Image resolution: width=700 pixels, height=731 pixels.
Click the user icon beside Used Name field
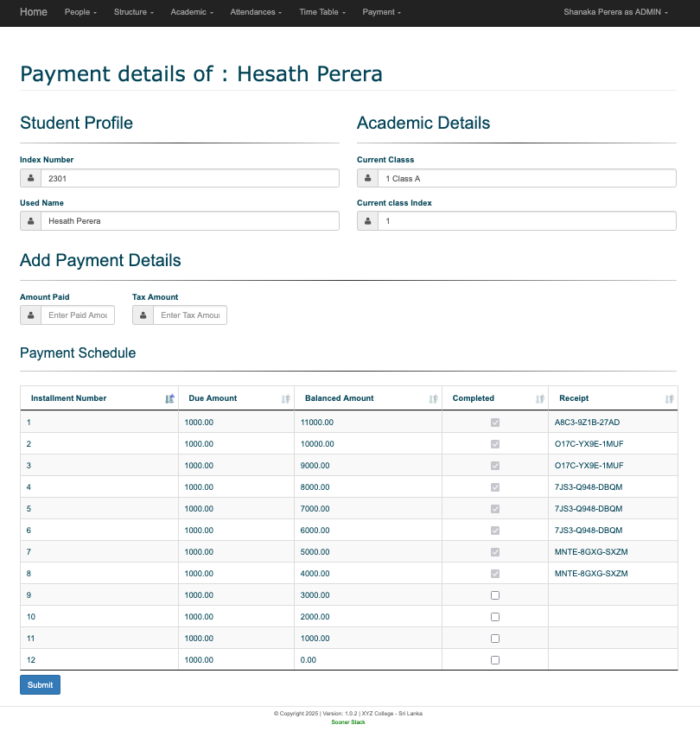[31, 221]
